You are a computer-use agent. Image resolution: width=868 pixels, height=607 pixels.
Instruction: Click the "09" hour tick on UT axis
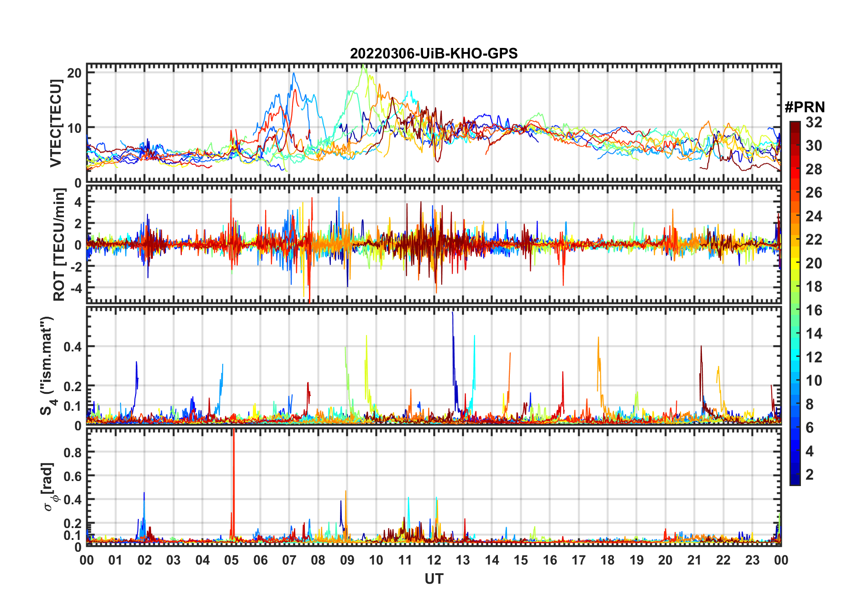347,560
